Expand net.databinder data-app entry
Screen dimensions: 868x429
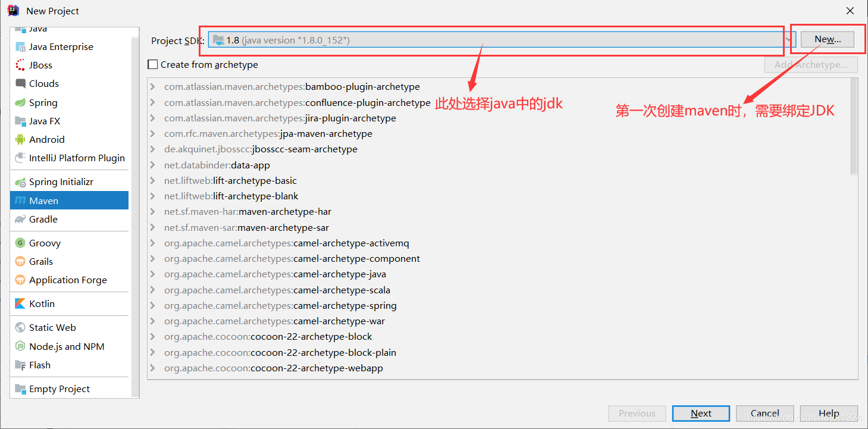(x=153, y=165)
